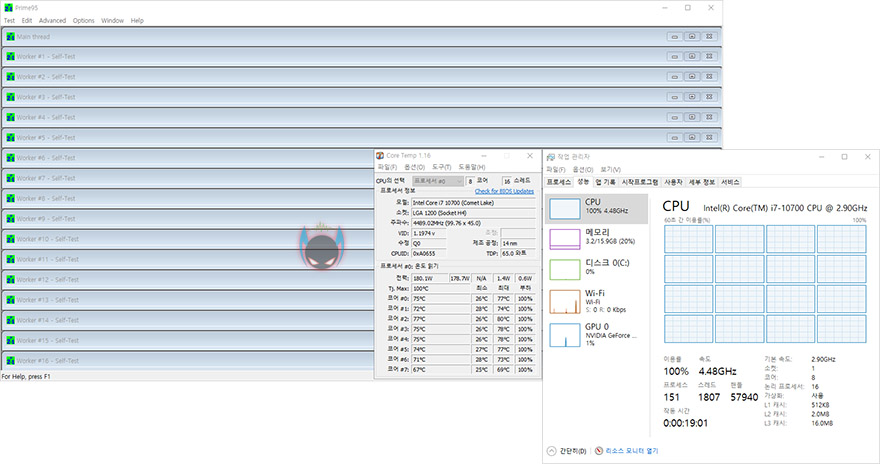Select 메모리 in the performance sidebar

(x=597, y=238)
